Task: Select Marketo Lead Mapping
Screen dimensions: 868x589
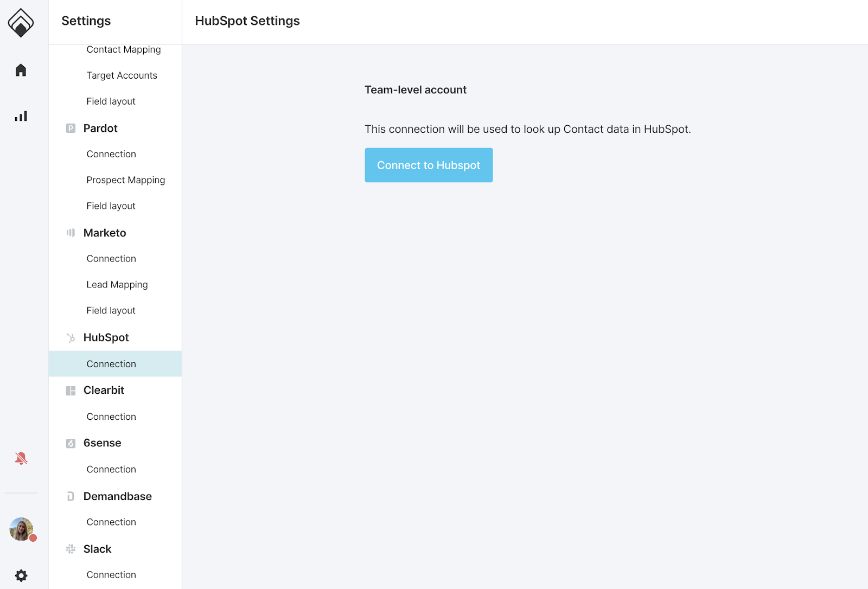Action: pos(117,285)
